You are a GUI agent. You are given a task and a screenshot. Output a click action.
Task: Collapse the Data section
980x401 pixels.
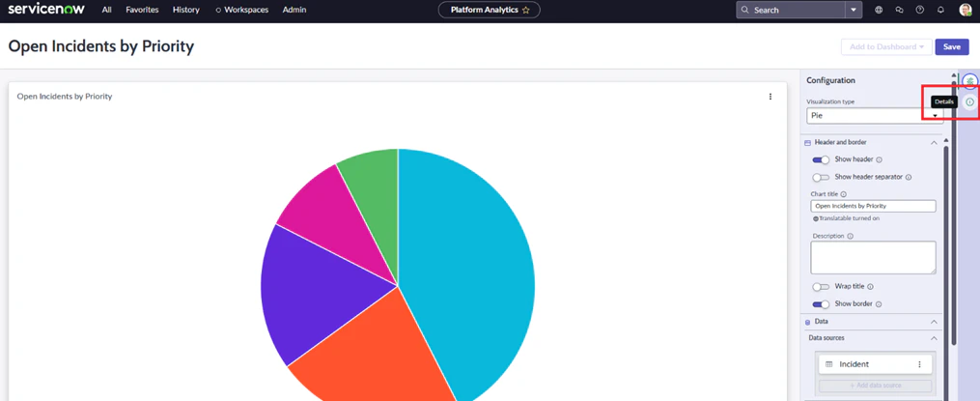(x=934, y=322)
